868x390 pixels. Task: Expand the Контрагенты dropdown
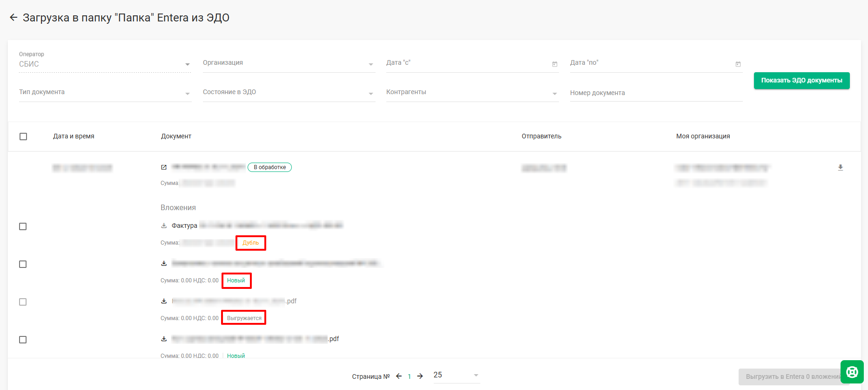[472, 93]
